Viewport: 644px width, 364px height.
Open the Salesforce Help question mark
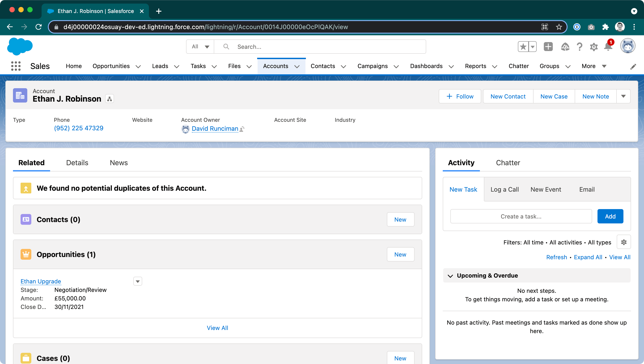pyautogui.click(x=579, y=47)
